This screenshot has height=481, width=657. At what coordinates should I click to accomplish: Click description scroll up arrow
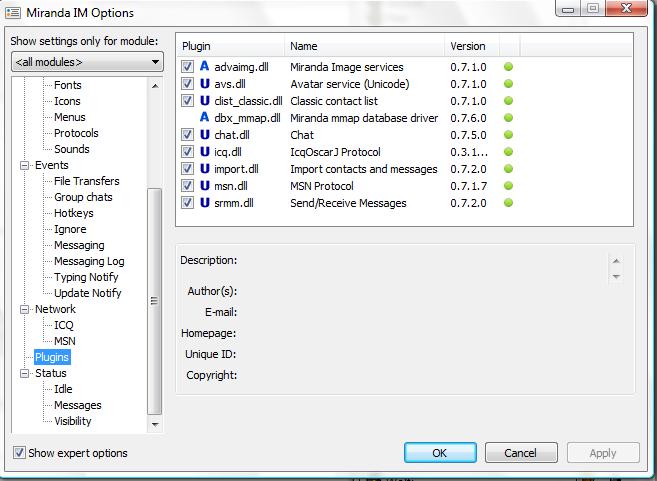click(616, 261)
